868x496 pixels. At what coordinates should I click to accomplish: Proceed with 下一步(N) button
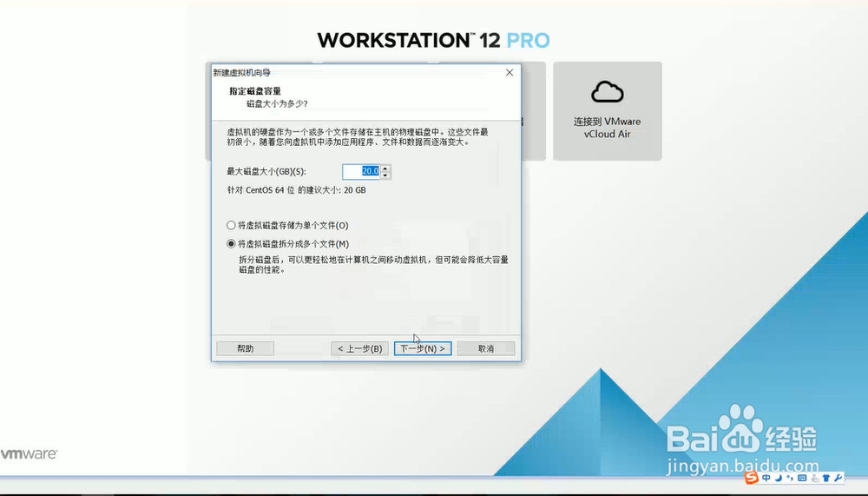pos(423,348)
